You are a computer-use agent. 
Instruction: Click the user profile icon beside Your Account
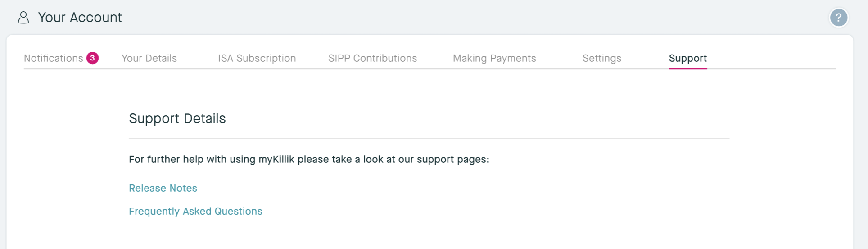23,18
